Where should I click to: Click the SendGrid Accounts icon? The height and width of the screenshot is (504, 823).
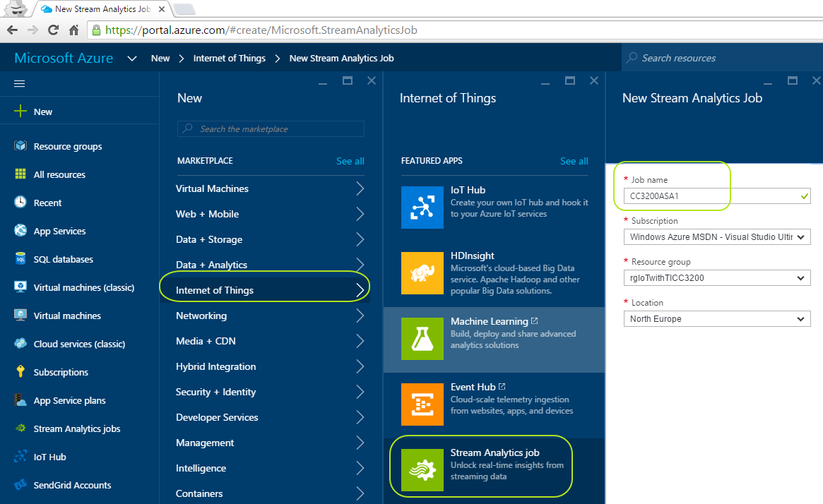click(x=20, y=485)
